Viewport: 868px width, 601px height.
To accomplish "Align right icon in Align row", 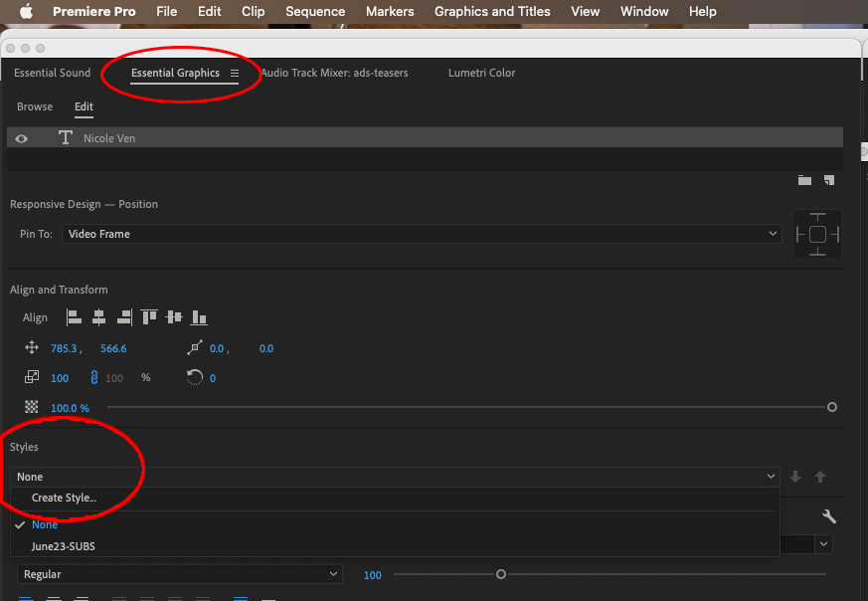I will pos(124,317).
